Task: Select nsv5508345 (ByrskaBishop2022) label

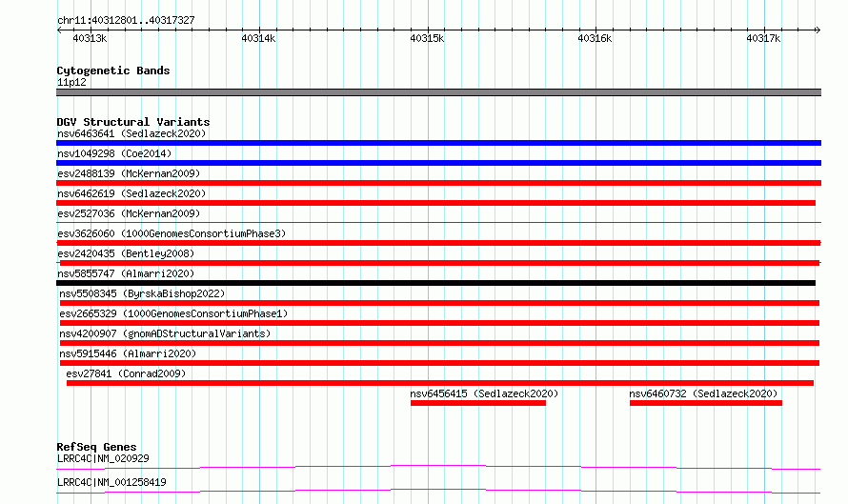Action: coord(142,293)
